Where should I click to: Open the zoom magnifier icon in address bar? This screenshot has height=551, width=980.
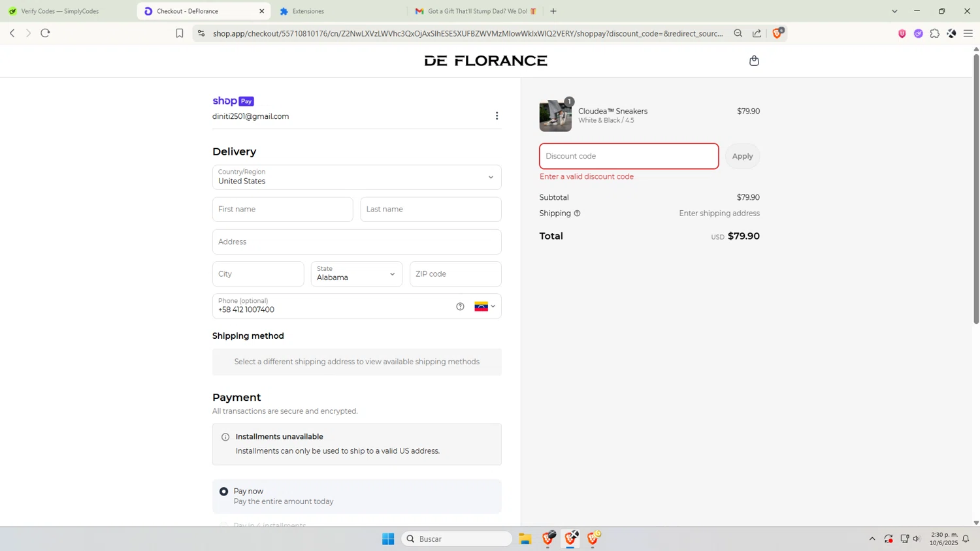coord(738,33)
